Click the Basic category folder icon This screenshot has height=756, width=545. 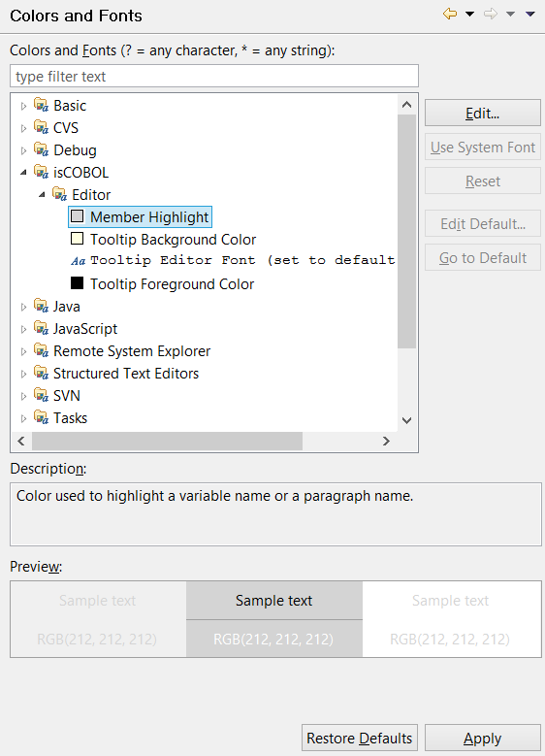pyautogui.click(x=41, y=105)
